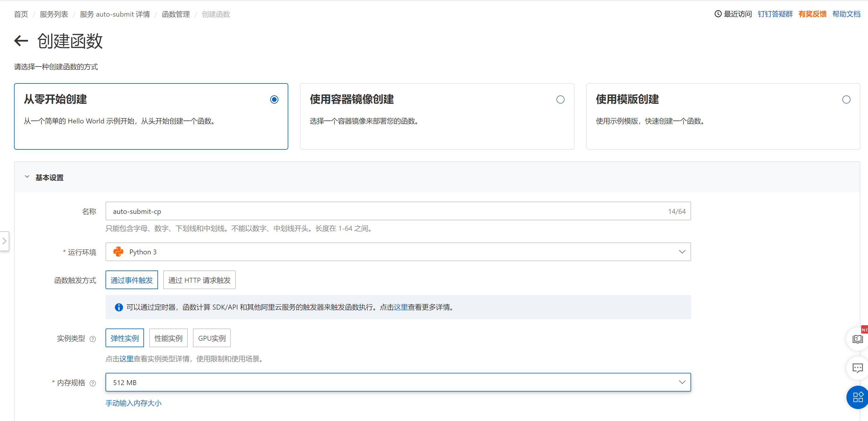Click help icon next to 内存规格
This screenshot has height=421, width=868.
[93, 383]
